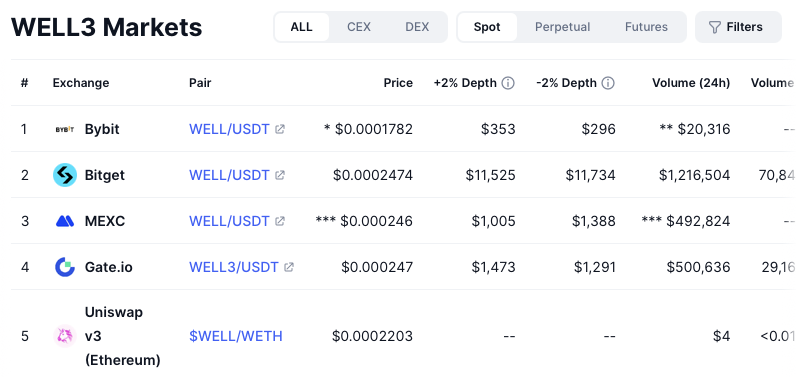Sort by Volume (24h) column header

(691, 83)
